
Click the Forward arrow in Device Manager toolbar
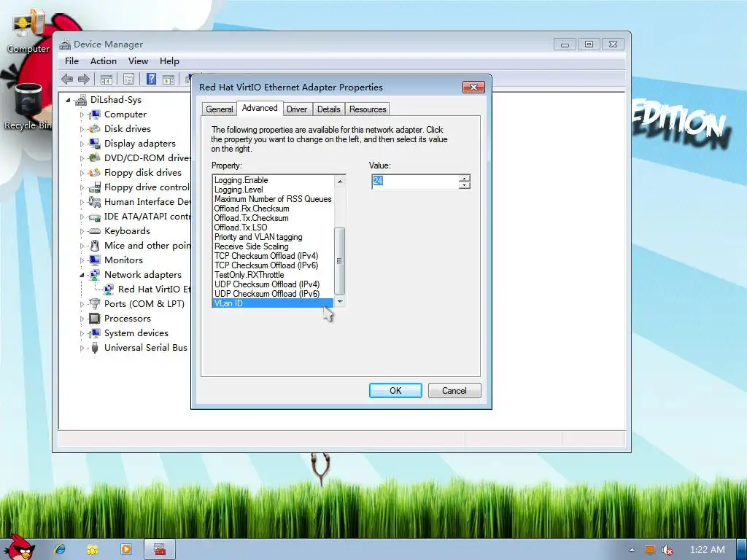tap(84, 79)
